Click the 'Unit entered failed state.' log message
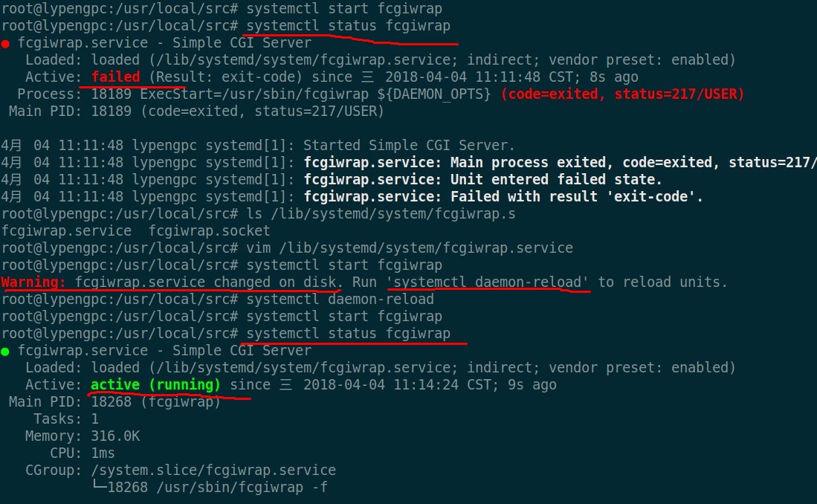This screenshot has height=504, width=817. [x=556, y=180]
